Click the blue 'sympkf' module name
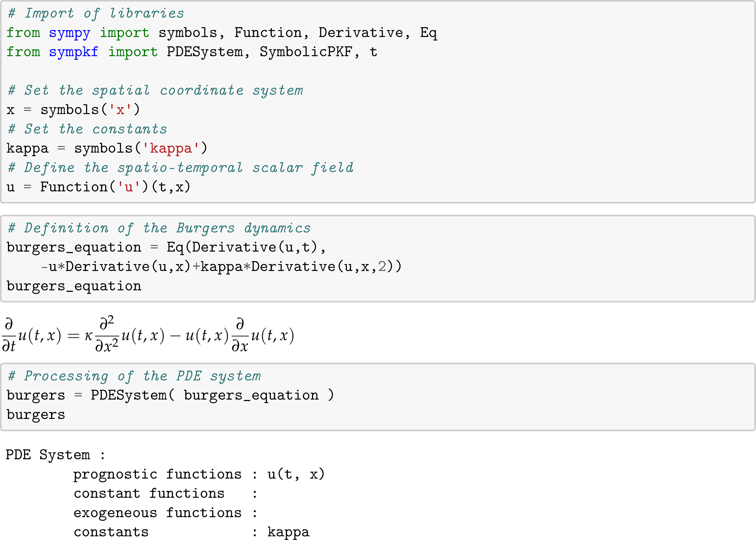Image resolution: width=756 pixels, height=540 pixels. pyautogui.click(x=74, y=52)
